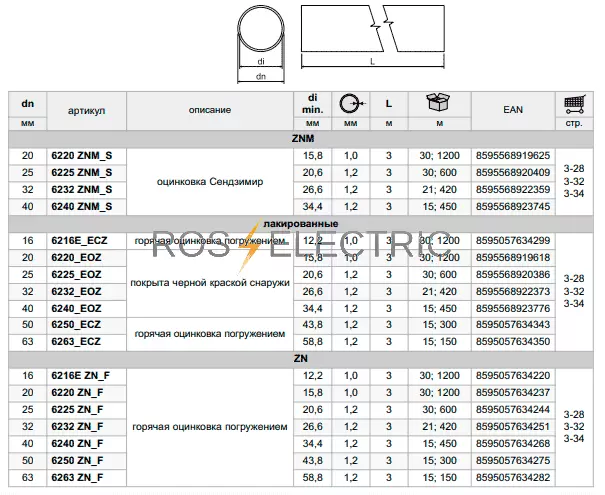Select article 6220 ZNM_S
Image resolution: width=605 pixels, height=495 pixels.
tap(81, 155)
